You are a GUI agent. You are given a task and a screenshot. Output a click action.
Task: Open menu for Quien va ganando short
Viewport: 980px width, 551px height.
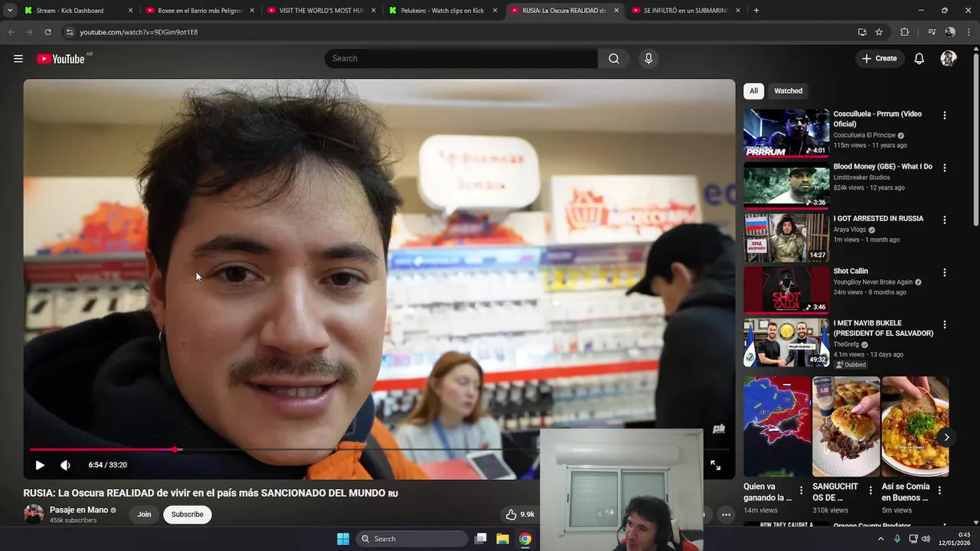tap(802, 491)
